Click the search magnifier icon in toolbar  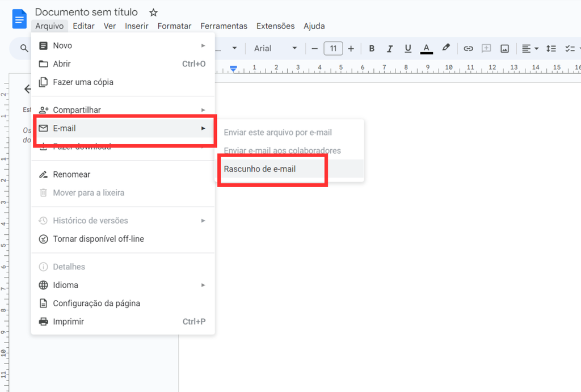coord(24,48)
